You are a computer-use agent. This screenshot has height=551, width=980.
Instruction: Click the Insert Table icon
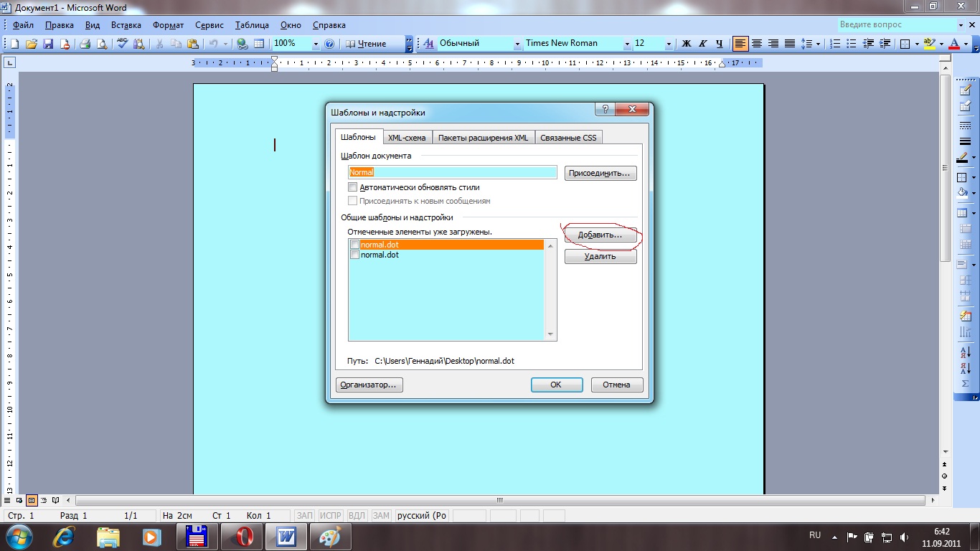point(259,44)
